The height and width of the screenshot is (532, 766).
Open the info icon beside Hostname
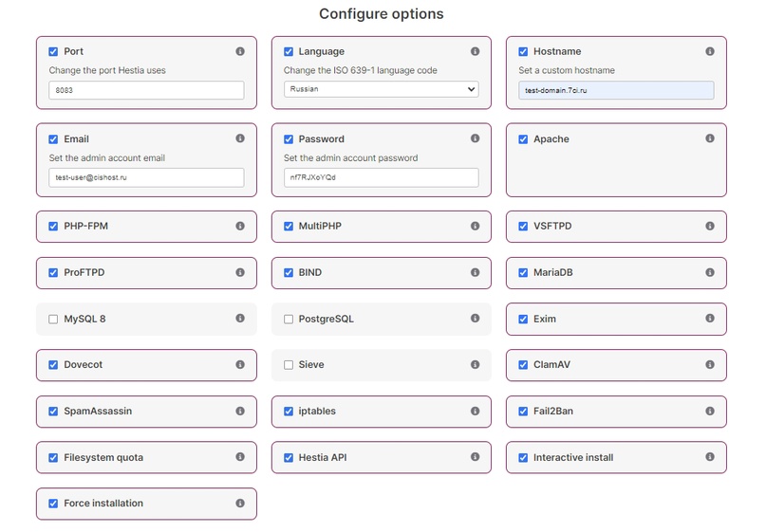[x=710, y=51]
